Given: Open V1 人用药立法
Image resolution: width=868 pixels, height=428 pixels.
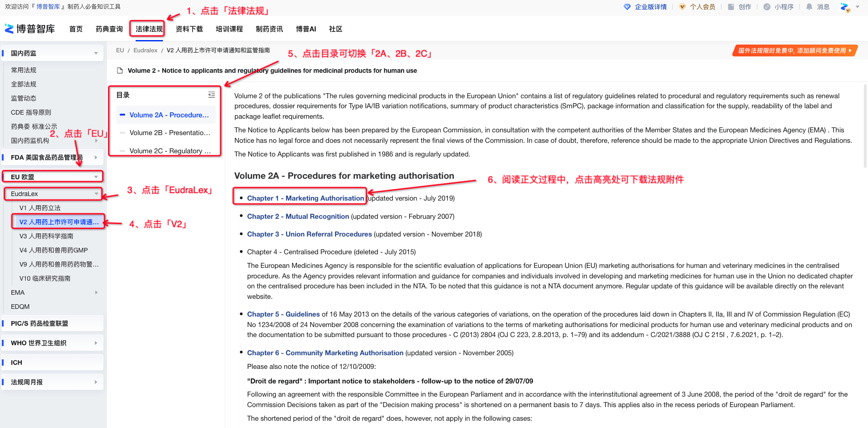Looking at the screenshot, I should [x=40, y=208].
